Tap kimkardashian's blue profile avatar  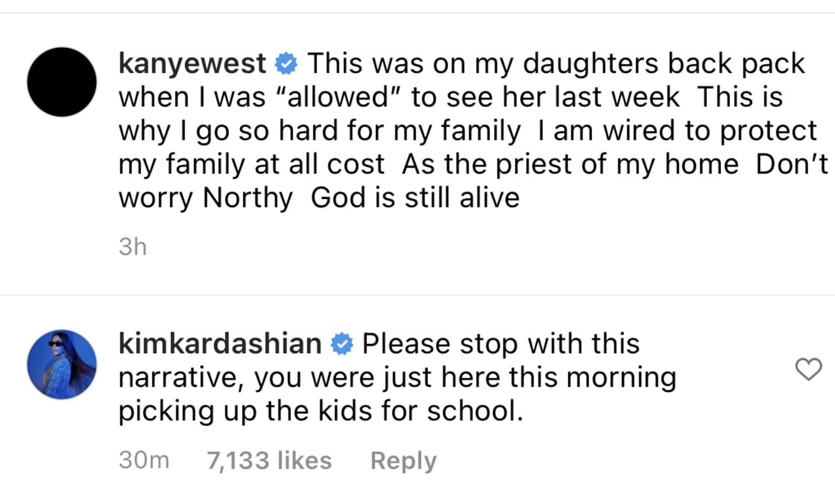pyautogui.click(x=61, y=365)
